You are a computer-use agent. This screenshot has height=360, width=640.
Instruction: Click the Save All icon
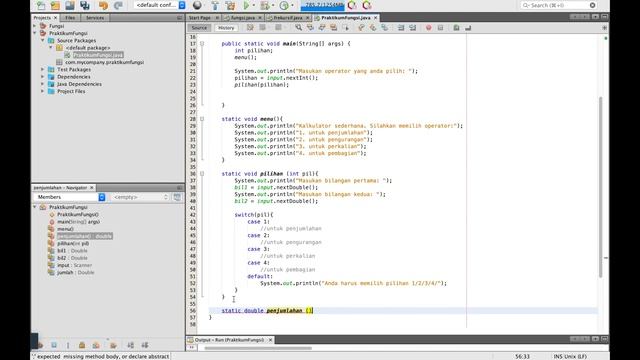point(84,5)
